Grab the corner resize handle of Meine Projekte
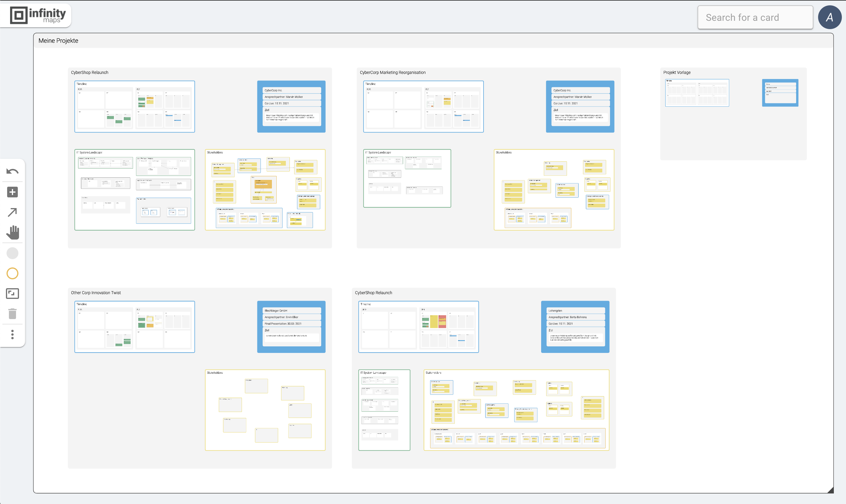 830,490
